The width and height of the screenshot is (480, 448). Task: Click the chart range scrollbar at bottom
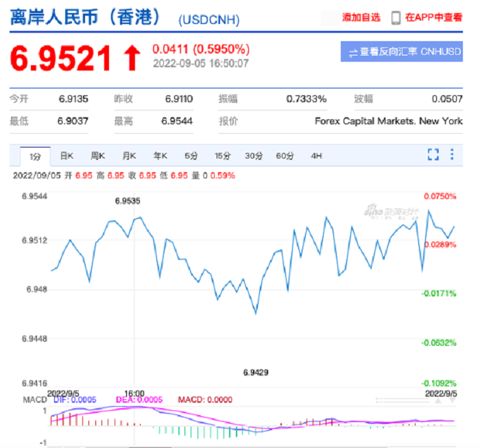click(150, 447)
